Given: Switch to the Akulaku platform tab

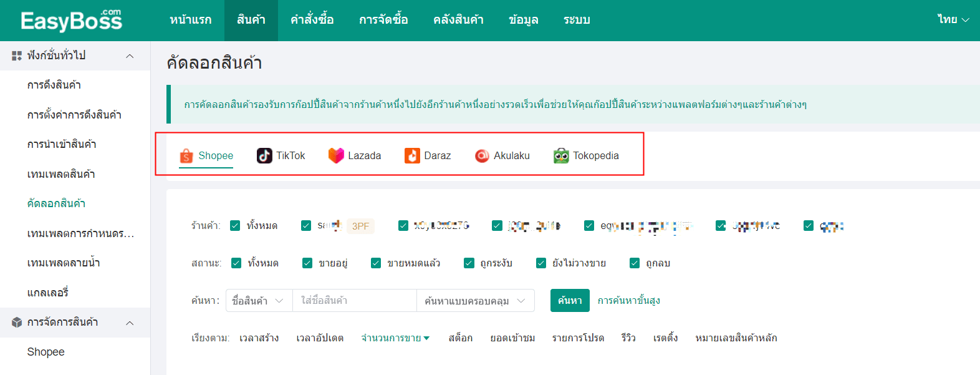Looking at the screenshot, I should [502, 155].
